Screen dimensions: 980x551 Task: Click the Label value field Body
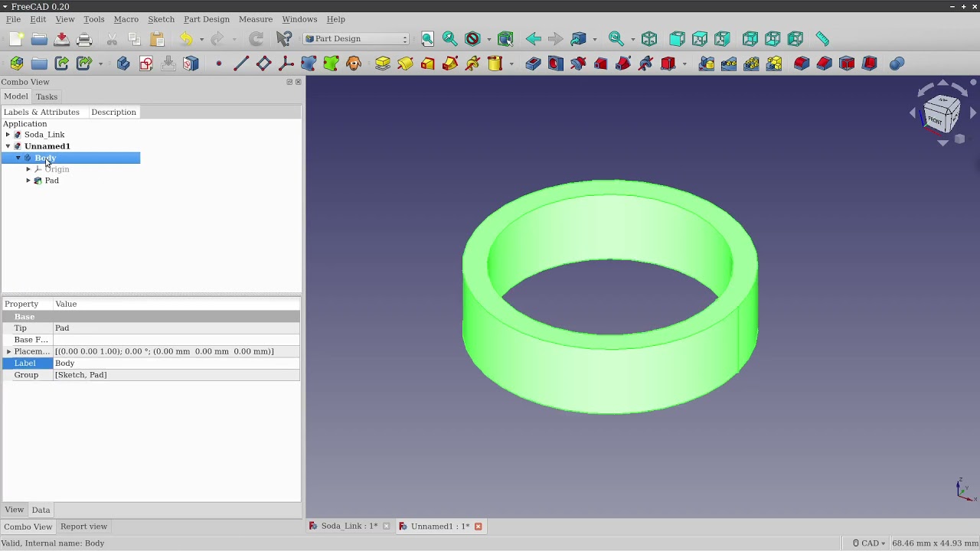click(176, 364)
